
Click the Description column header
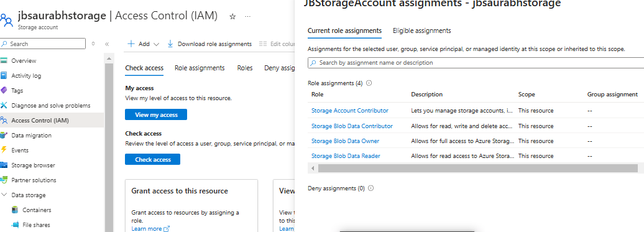tap(426, 95)
